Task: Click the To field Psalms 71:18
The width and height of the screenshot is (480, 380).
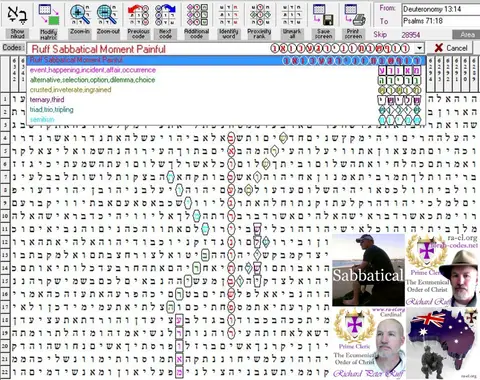Action: [x=441, y=21]
